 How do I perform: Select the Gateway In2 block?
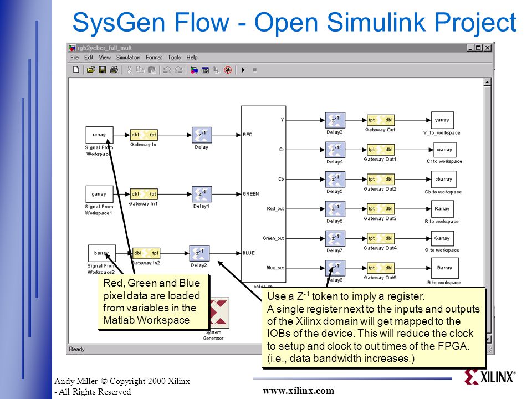(x=146, y=253)
